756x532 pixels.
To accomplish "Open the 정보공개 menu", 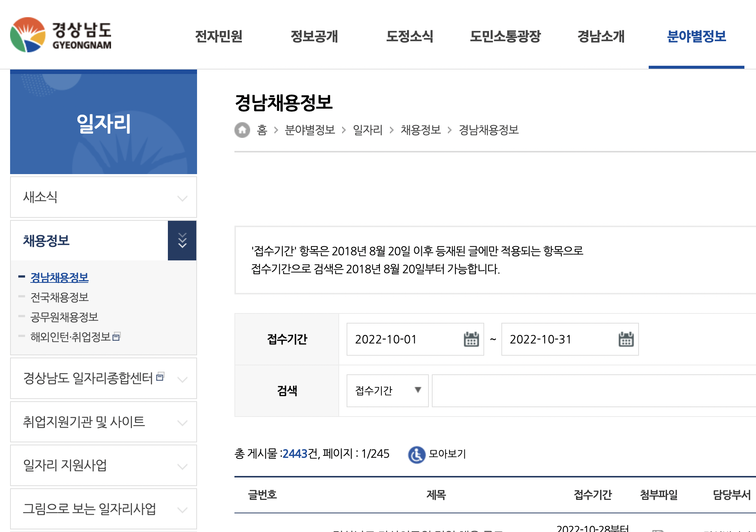I will pos(315,36).
